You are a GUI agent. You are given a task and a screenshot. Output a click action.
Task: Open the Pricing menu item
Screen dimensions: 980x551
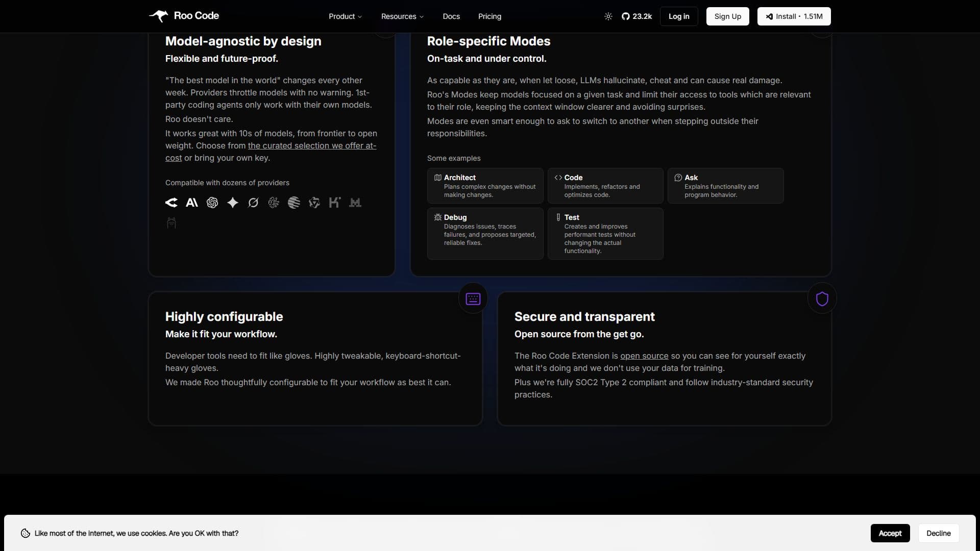(x=489, y=16)
